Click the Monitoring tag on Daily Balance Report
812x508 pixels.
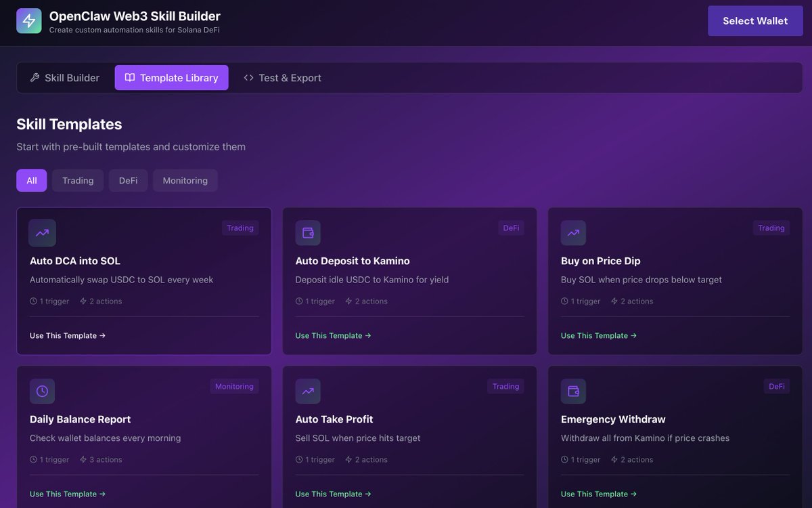click(x=234, y=387)
